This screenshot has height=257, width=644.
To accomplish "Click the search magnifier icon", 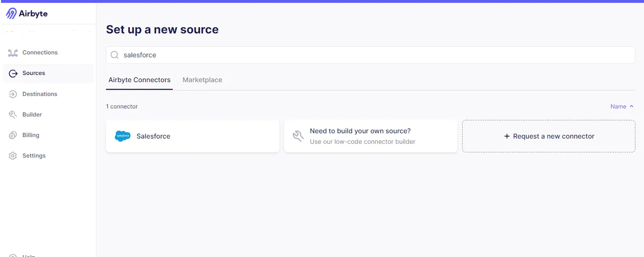I will click(x=115, y=55).
